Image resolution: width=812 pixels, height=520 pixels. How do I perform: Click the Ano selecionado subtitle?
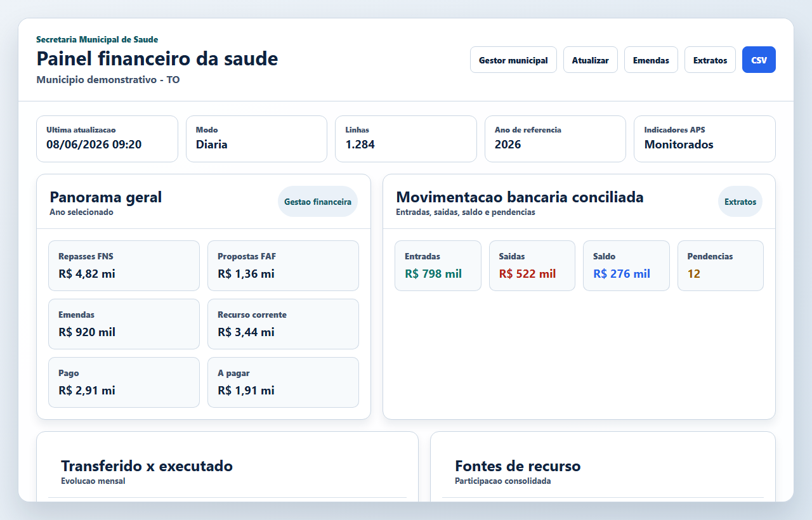click(81, 212)
